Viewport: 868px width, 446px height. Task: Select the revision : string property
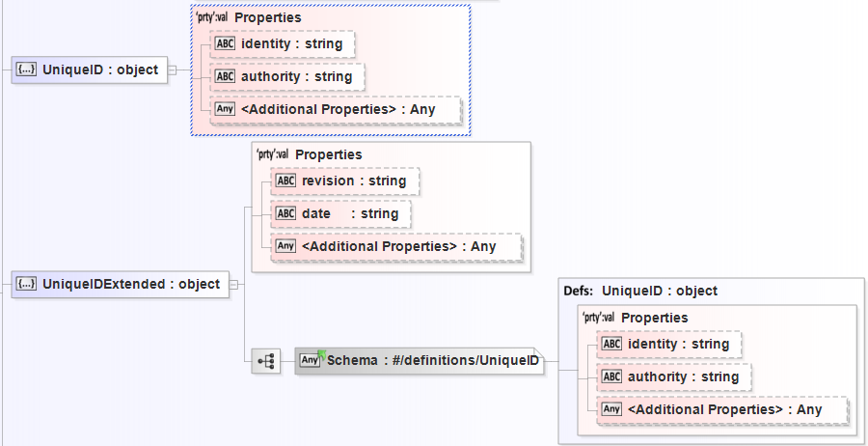[x=353, y=181]
